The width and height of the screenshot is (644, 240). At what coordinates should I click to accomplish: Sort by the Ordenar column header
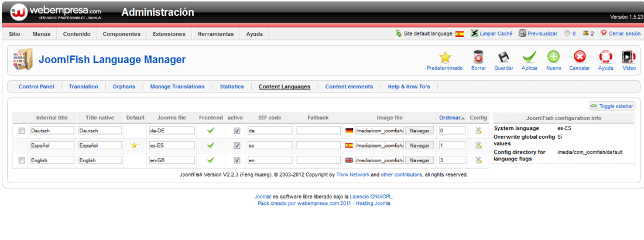coord(450,118)
